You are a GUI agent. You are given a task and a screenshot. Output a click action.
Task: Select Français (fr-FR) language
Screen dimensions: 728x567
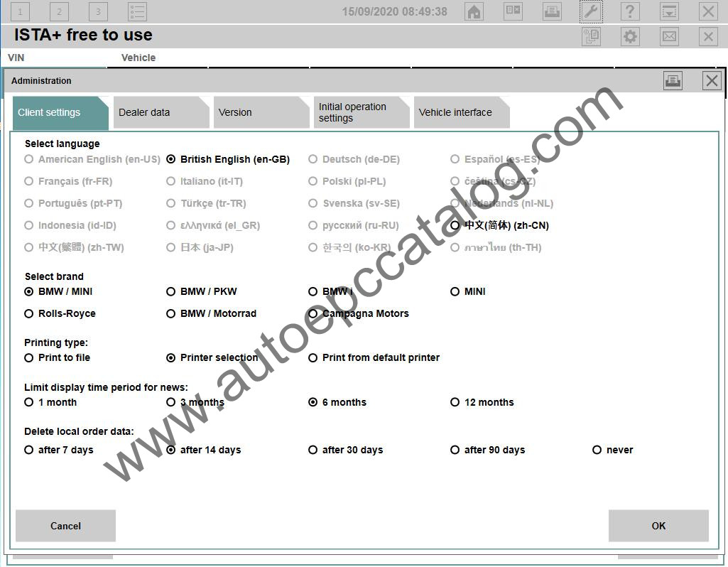coord(68,181)
